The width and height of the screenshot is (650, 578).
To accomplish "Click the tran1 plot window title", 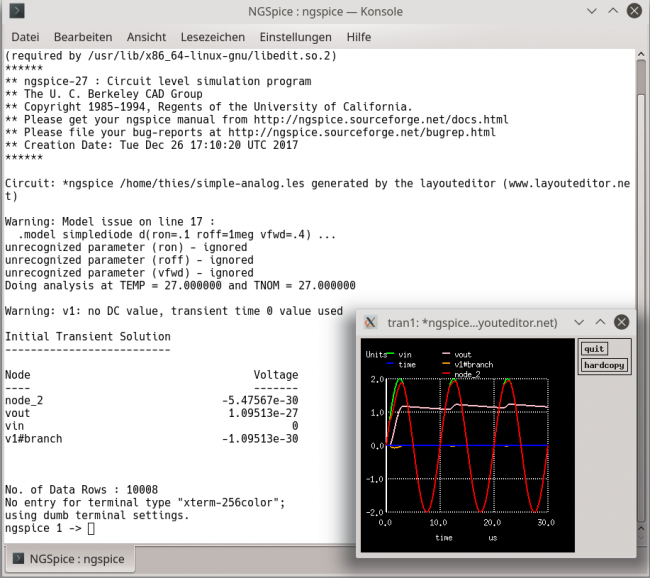I will [472, 323].
